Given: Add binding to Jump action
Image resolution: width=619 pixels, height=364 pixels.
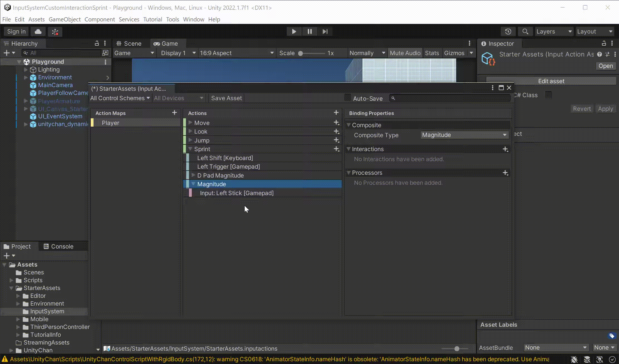Looking at the screenshot, I should pyautogui.click(x=336, y=140).
